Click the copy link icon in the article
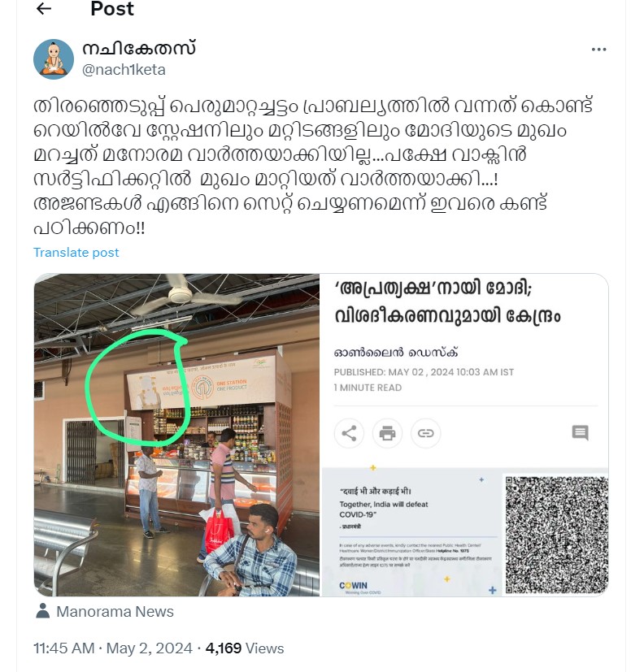 coord(425,433)
